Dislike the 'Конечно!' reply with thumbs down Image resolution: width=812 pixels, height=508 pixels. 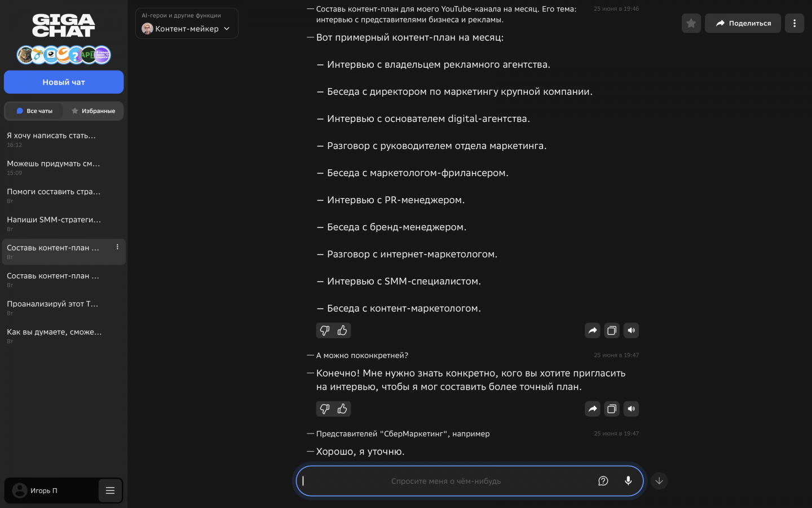click(325, 409)
